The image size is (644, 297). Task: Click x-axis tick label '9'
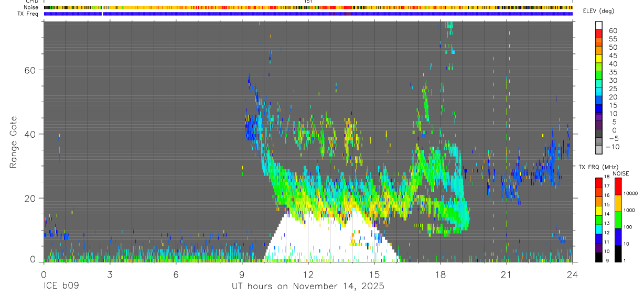pos(242,274)
